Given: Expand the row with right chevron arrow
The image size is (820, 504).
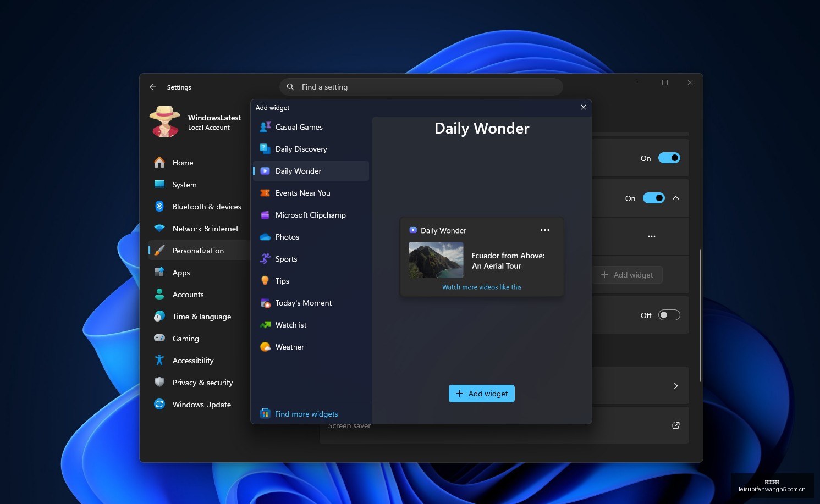Looking at the screenshot, I should tap(676, 386).
